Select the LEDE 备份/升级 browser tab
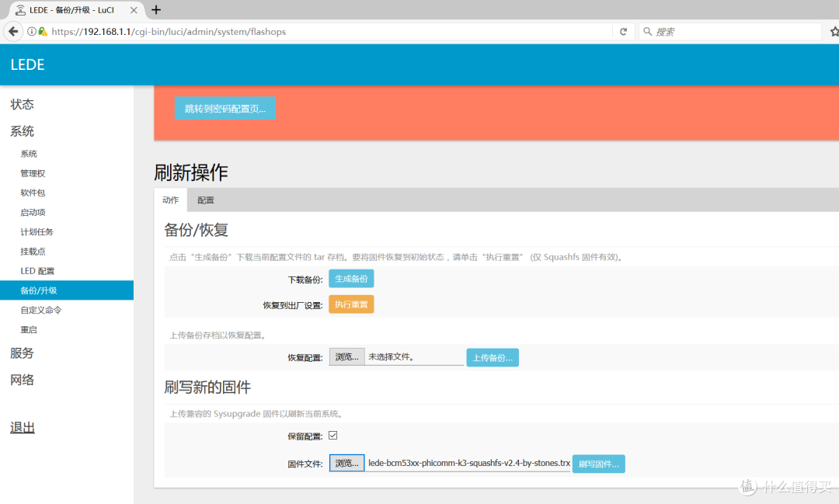The height and width of the screenshot is (504, 839). pos(75,9)
